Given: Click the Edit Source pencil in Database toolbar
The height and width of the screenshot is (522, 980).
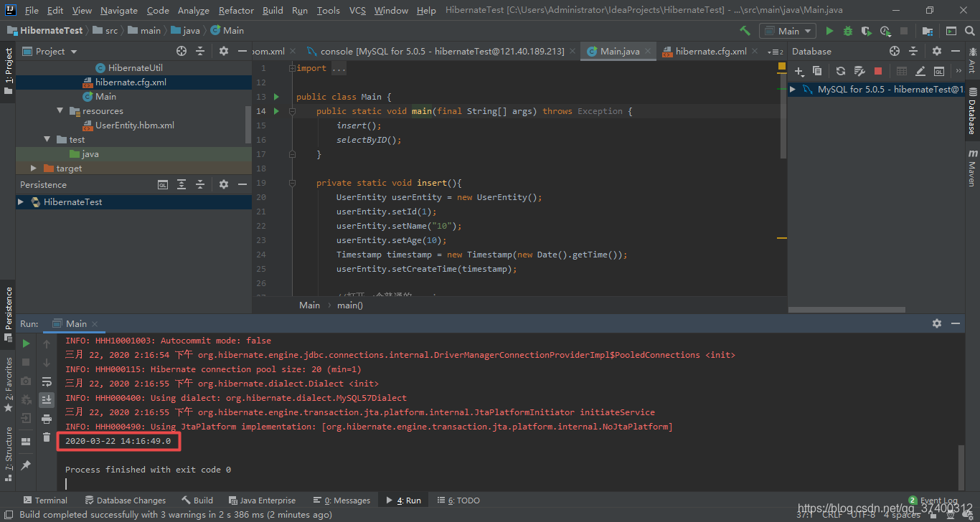Looking at the screenshot, I should pyautogui.click(x=920, y=71).
